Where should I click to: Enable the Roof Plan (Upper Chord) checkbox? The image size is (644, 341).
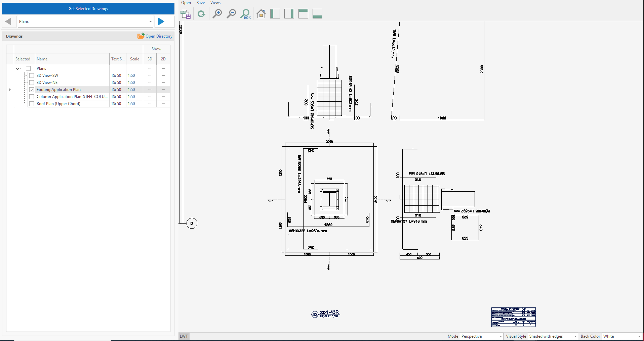point(31,104)
